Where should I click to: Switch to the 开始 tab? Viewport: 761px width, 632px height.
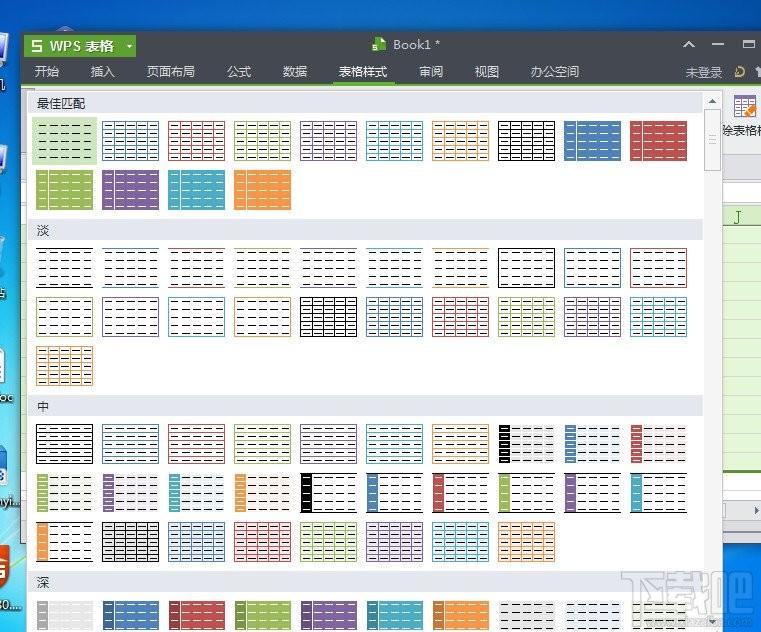click(x=47, y=72)
